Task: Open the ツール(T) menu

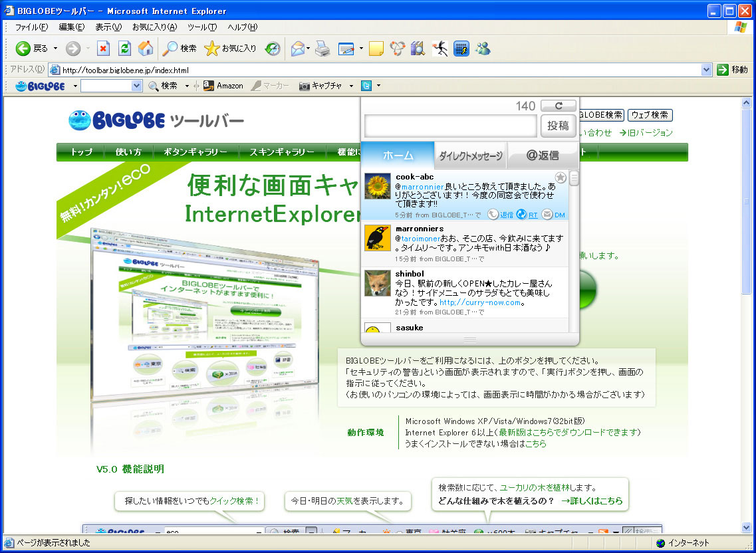Action: 202,27
